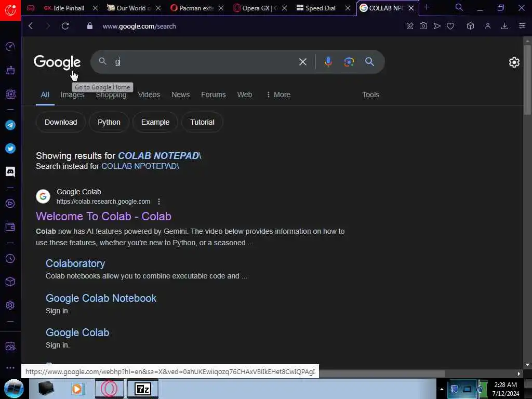This screenshot has height=399, width=532.
Task: Open the Windows Start button
Action: pos(14,389)
